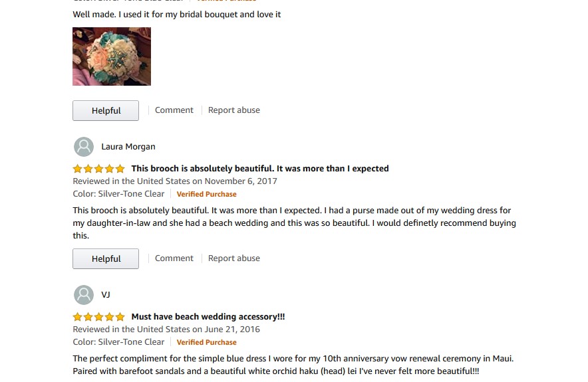Click VJ's profile avatar icon

coord(84,295)
